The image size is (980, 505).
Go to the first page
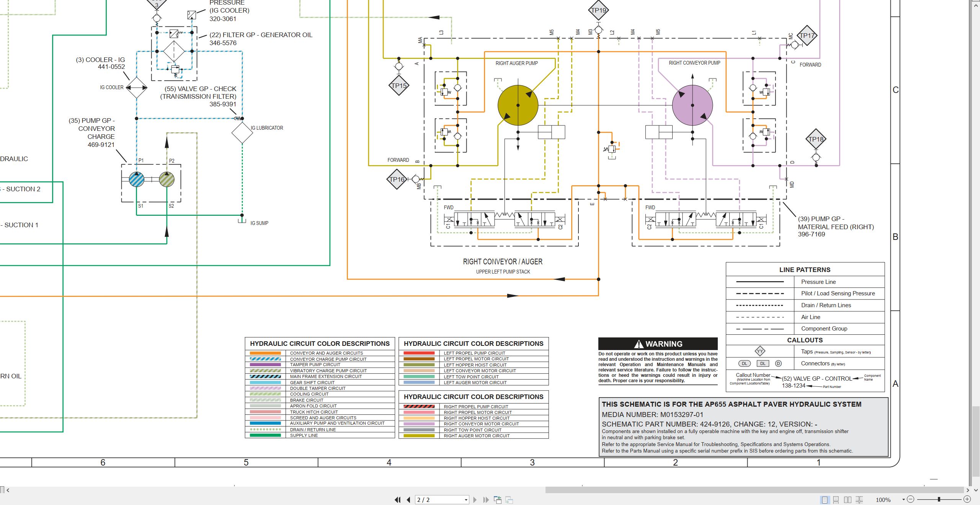[398, 500]
